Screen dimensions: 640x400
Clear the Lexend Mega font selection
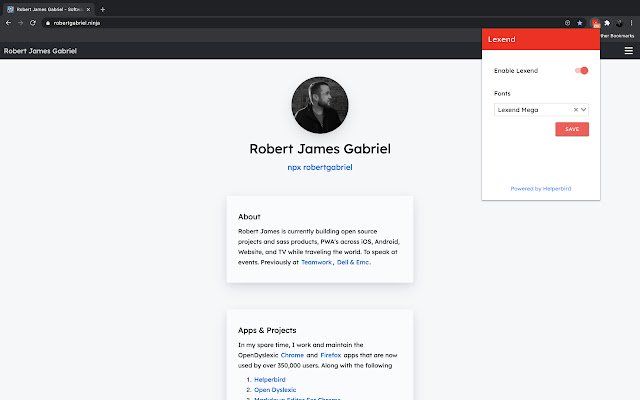(576, 110)
